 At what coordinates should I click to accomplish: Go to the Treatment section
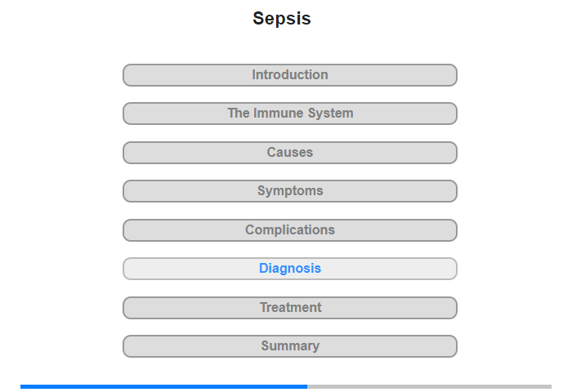pos(290,308)
